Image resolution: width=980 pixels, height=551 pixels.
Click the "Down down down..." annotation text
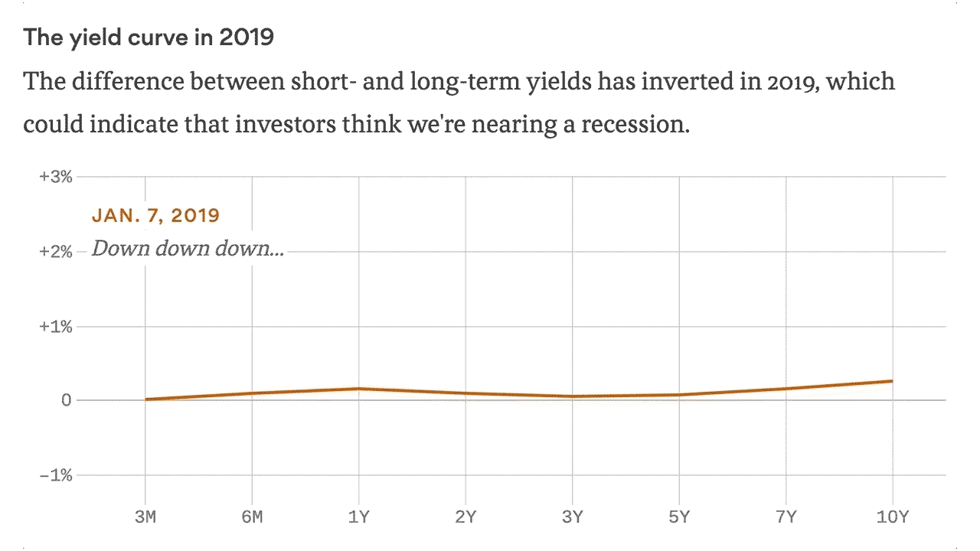click(x=188, y=249)
